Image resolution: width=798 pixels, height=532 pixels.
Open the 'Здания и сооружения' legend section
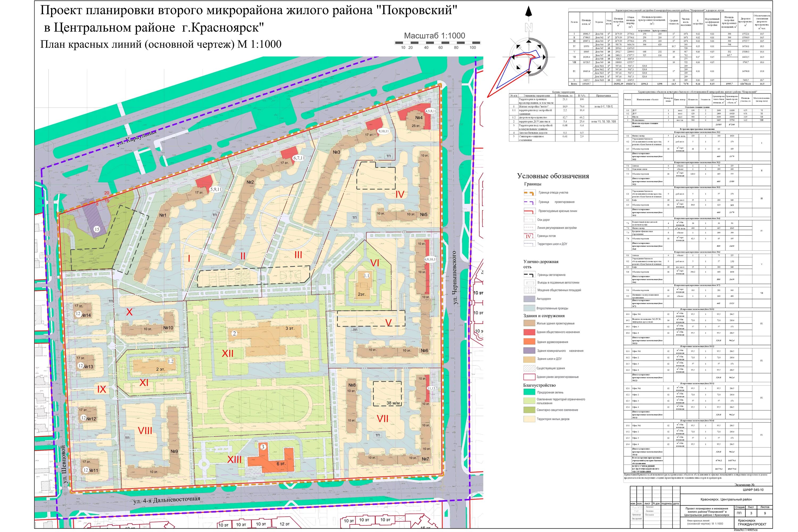pyautogui.click(x=545, y=316)
